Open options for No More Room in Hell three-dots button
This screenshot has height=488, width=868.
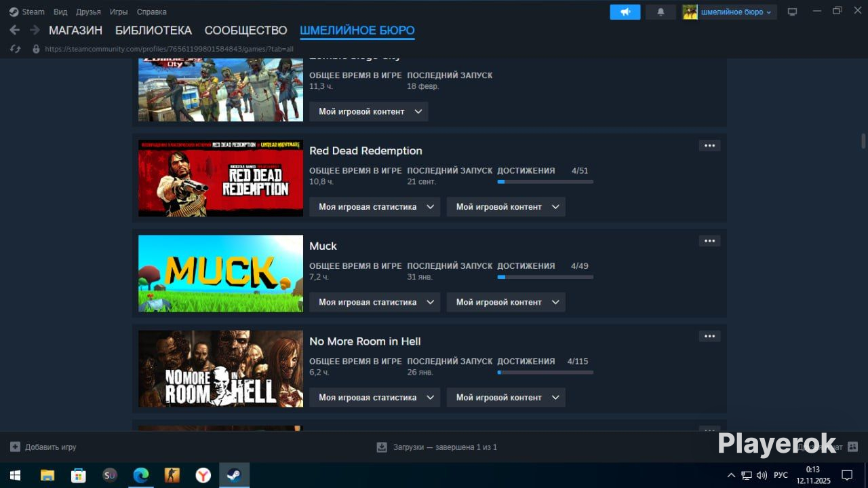(x=709, y=336)
